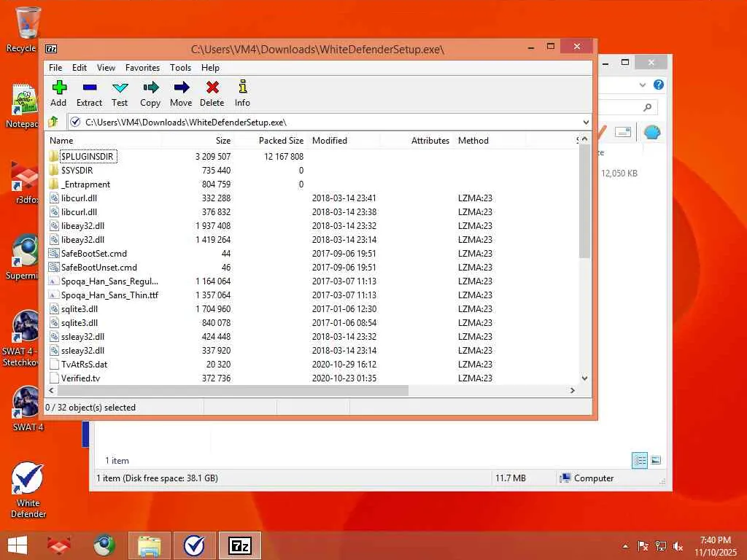The height and width of the screenshot is (560, 747).
Task: Open the View menu
Action: (x=106, y=68)
